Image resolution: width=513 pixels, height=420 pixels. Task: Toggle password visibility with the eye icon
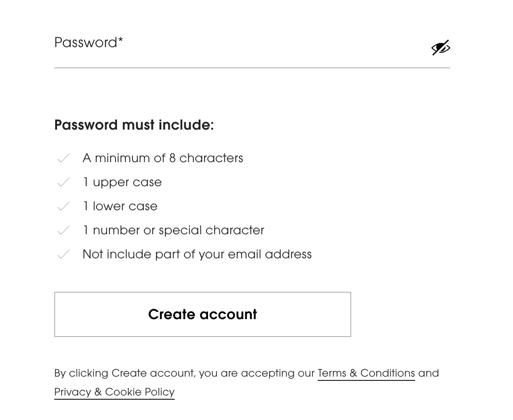440,48
